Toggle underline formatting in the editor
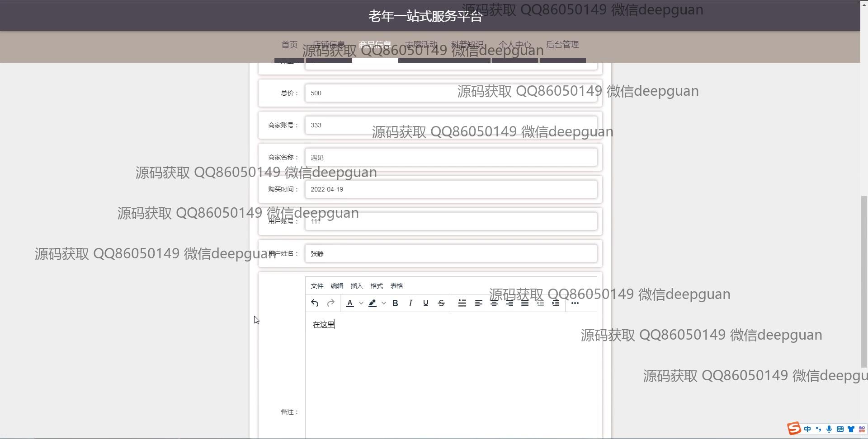Screen dimensions: 868x439 (x=425, y=303)
